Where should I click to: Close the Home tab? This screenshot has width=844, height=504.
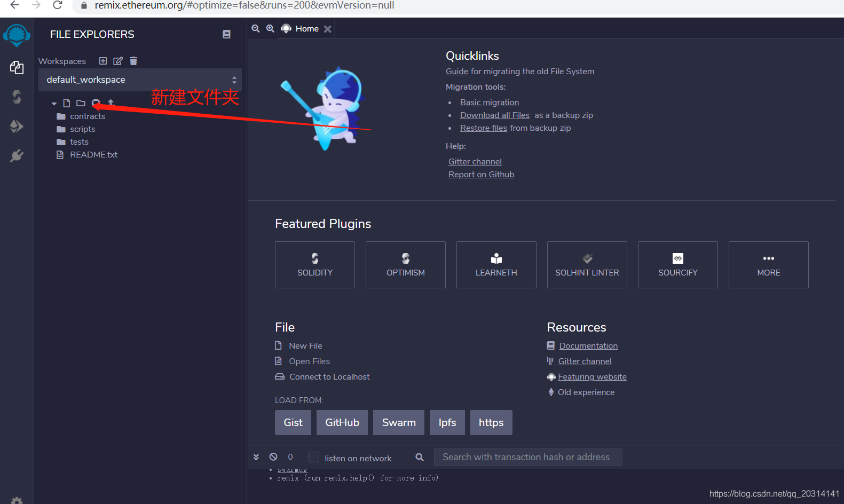328,29
